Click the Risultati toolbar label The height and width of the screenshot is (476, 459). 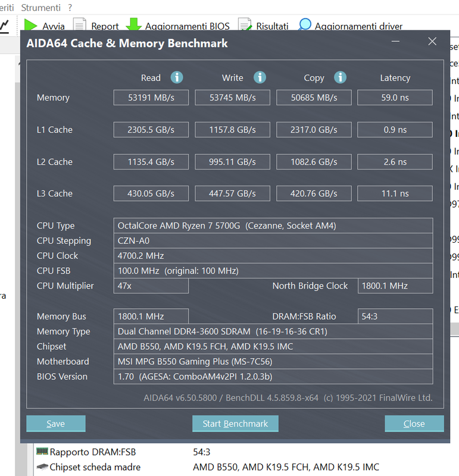[272, 26]
